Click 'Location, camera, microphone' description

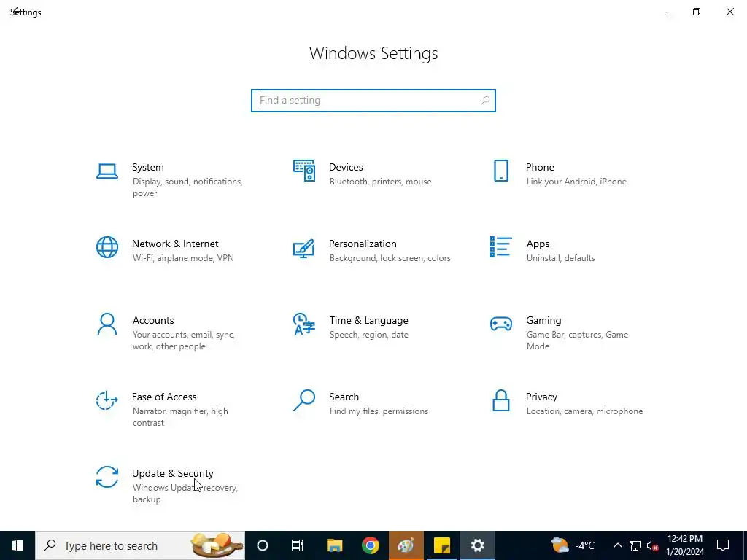(x=584, y=411)
